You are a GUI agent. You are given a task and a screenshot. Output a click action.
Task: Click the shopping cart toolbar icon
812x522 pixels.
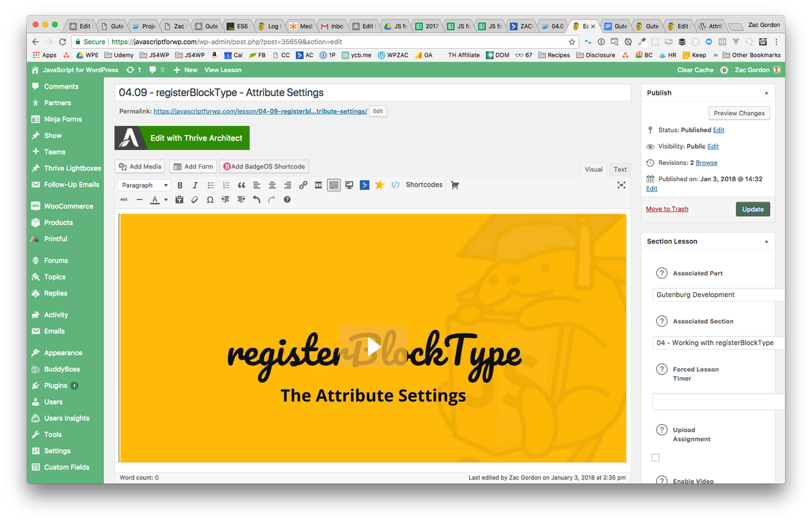455,185
